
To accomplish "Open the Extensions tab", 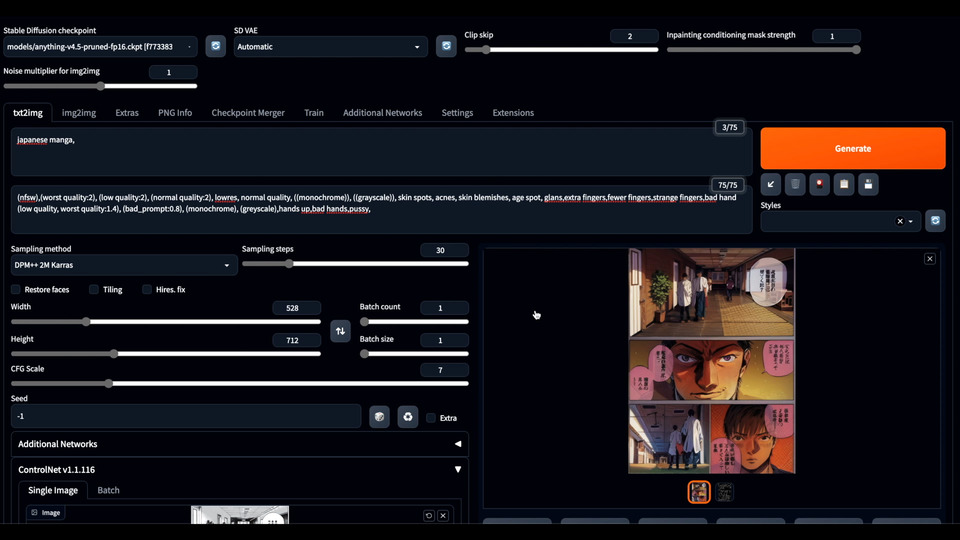I will pyautogui.click(x=513, y=113).
